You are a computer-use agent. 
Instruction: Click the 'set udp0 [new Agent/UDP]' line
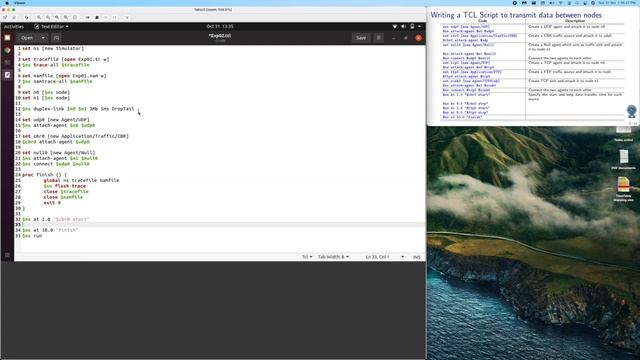(x=56, y=120)
